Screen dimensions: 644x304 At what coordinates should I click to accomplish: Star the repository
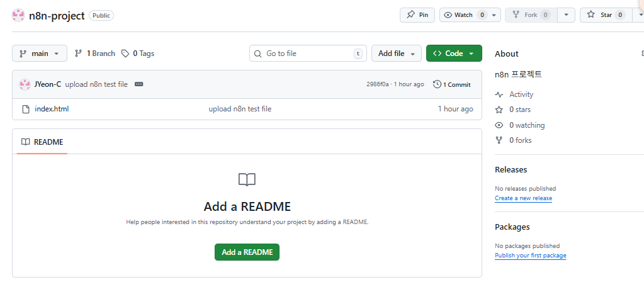click(606, 14)
